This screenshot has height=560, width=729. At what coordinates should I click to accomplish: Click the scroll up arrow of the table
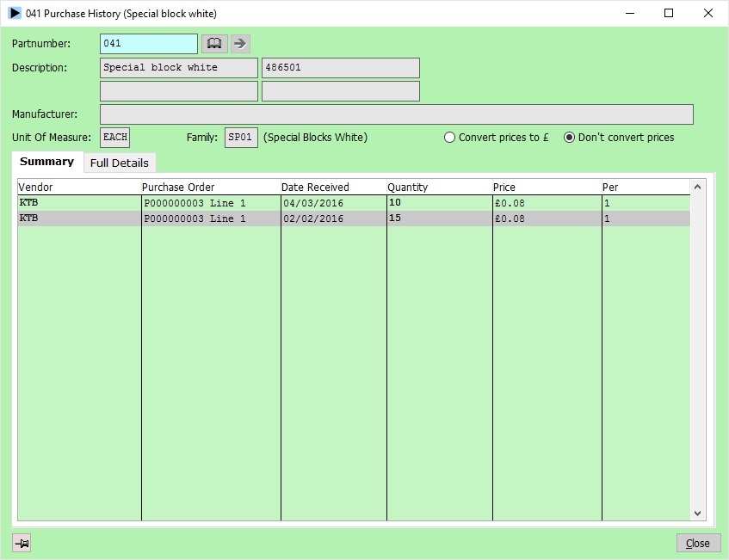tap(697, 187)
